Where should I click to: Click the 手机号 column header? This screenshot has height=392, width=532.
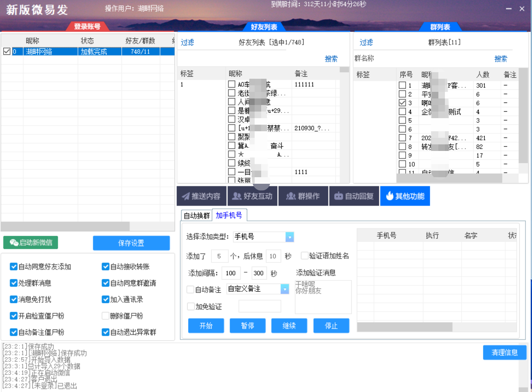(386, 235)
